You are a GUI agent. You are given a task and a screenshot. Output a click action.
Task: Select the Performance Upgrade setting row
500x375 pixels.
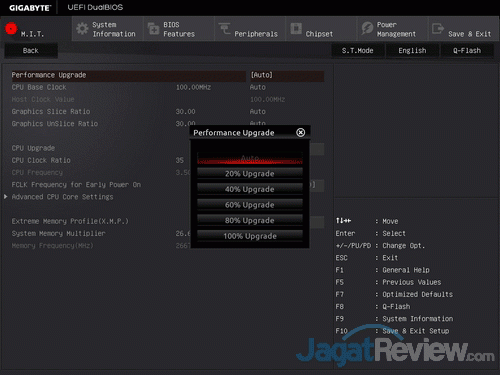(129, 75)
